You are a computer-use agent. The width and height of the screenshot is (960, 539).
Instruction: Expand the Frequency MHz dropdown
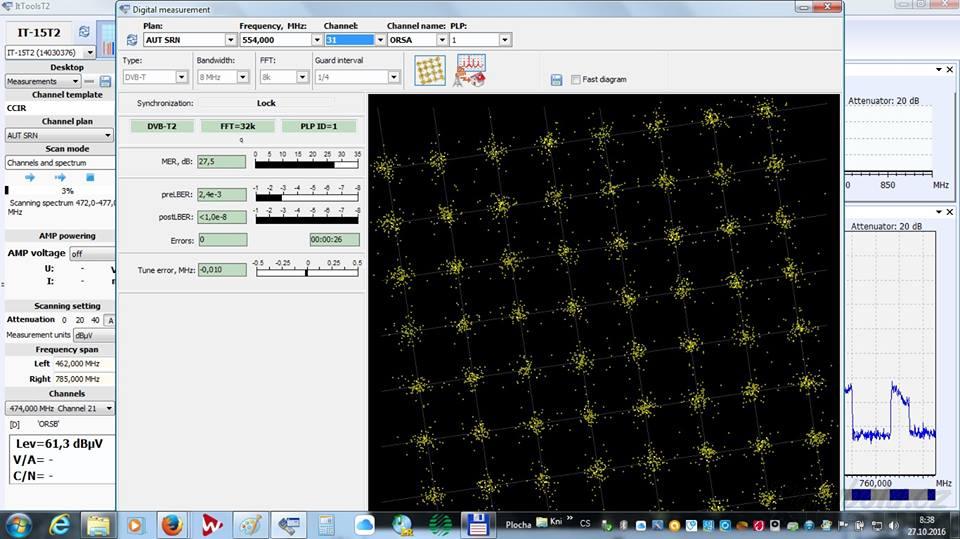tap(317, 40)
